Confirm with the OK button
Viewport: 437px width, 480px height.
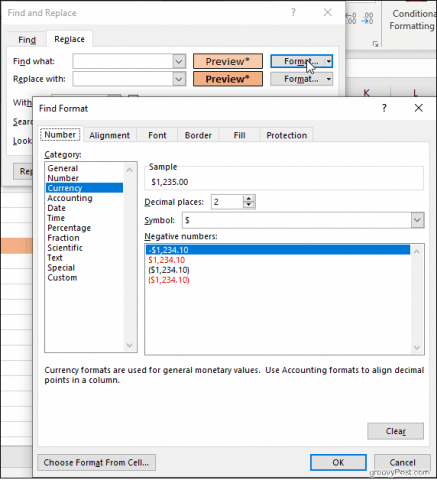pos(338,463)
